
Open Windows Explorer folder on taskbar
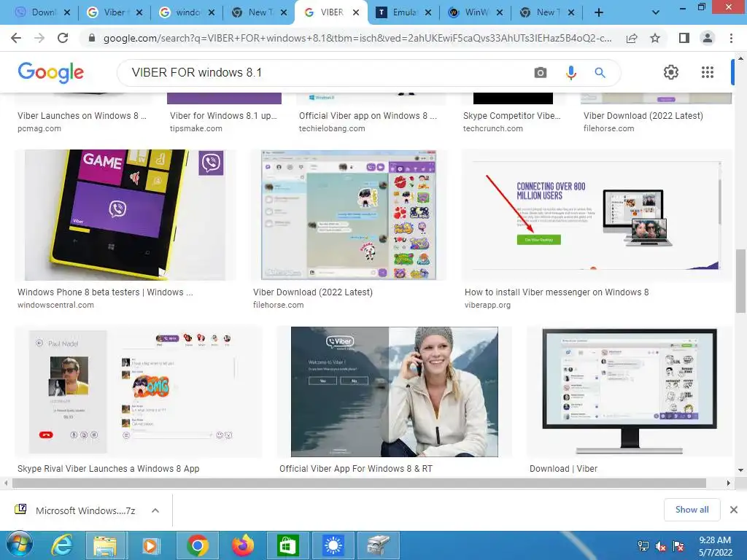click(x=105, y=545)
